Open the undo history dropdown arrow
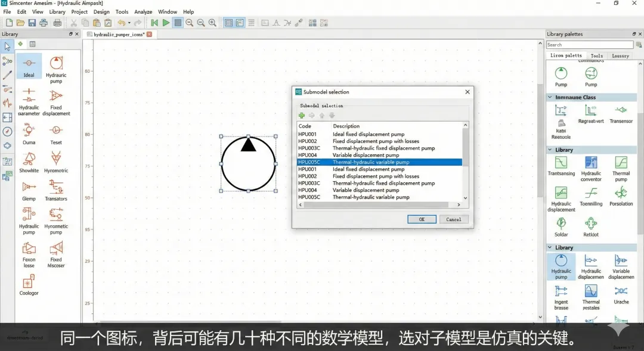This screenshot has height=351, width=644. point(129,23)
